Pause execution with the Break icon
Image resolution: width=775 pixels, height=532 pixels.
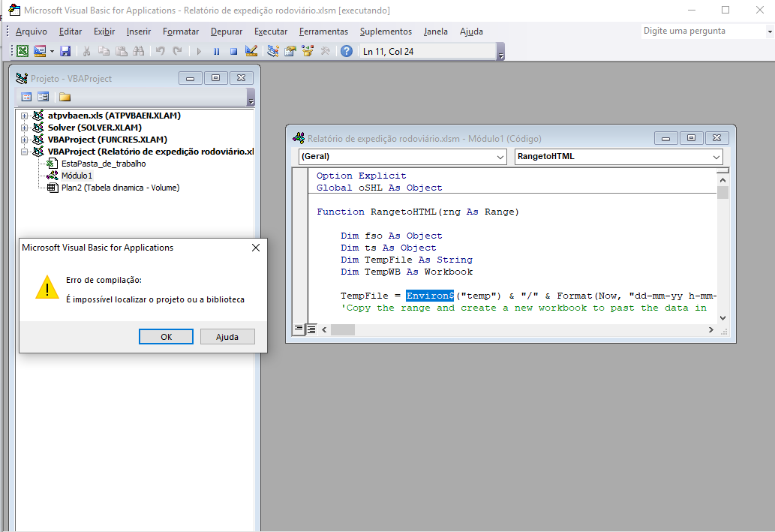click(x=216, y=51)
